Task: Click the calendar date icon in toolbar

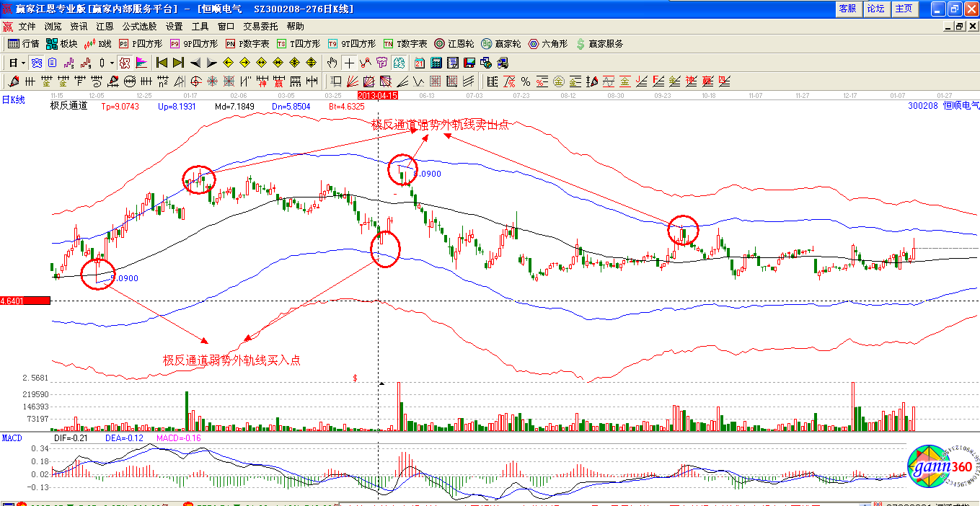Action: [419, 63]
